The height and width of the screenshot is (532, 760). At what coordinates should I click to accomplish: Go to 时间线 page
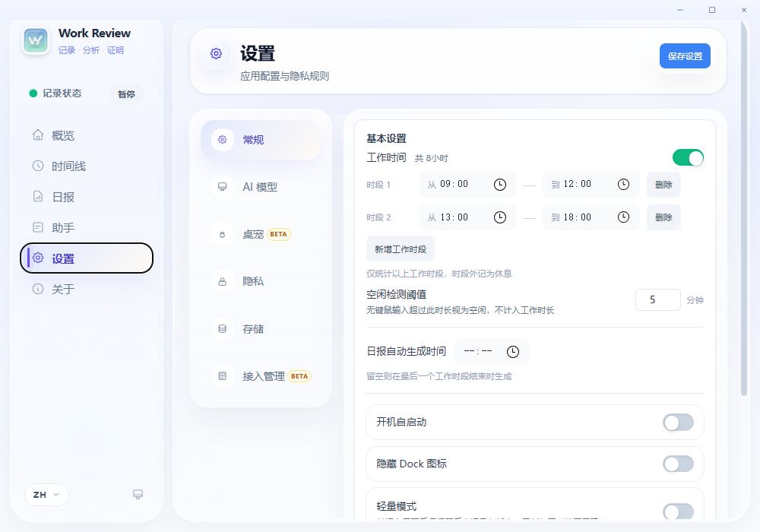click(x=87, y=166)
